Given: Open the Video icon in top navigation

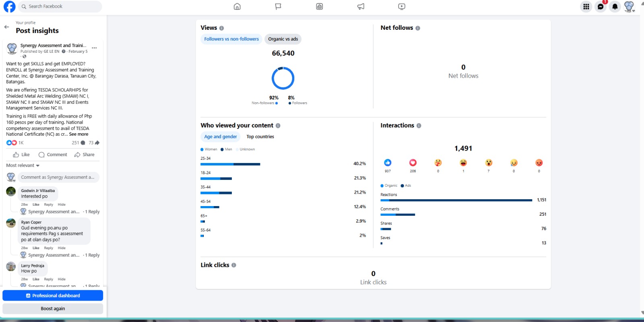Looking at the screenshot, I should [x=402, y=6].
